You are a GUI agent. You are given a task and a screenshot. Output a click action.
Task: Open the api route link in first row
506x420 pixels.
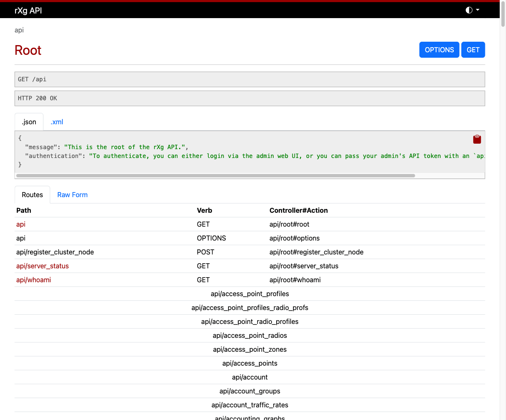(21, 224)
